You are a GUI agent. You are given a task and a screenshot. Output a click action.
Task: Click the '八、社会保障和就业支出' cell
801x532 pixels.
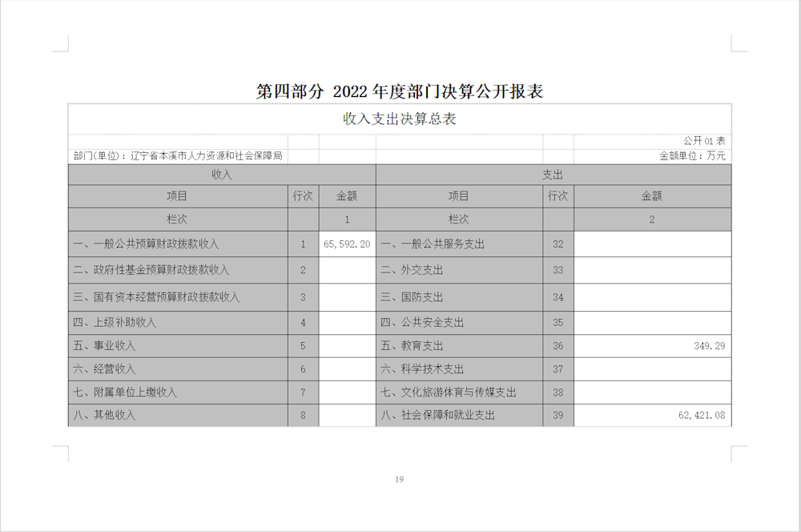[459, 415]
